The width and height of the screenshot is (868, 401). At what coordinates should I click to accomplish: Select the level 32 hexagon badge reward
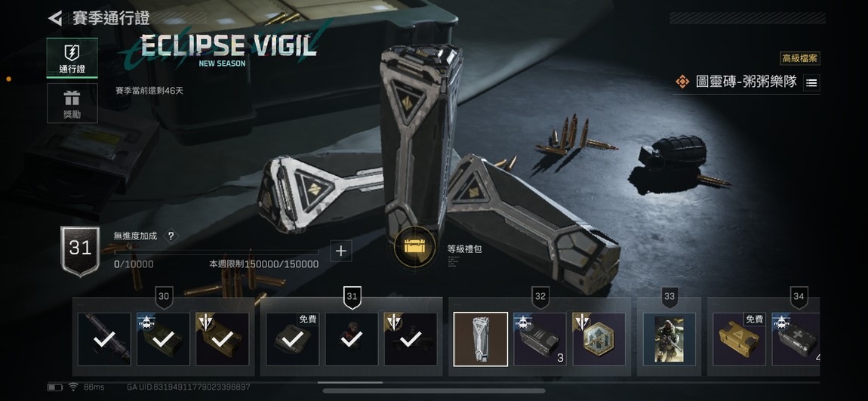(x=599, y=339)
